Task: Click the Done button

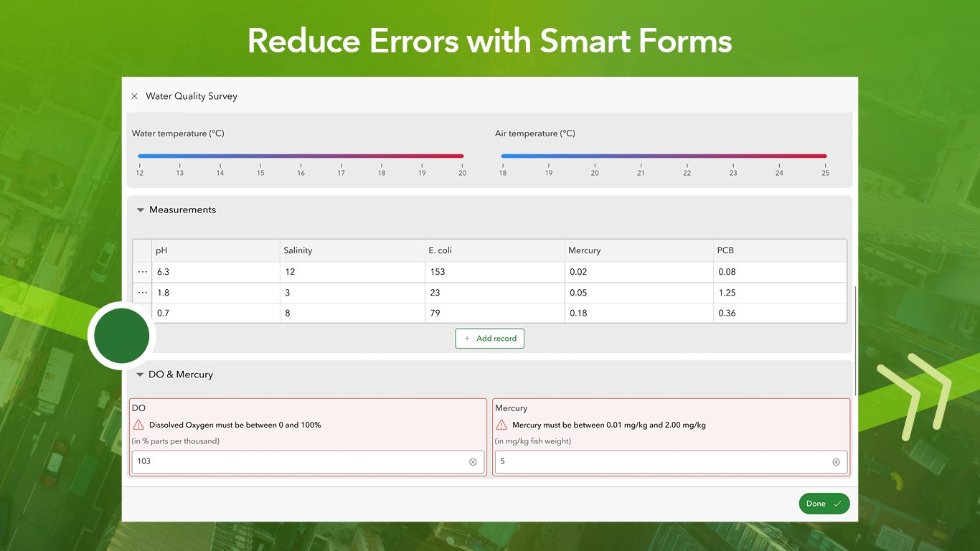Action: pyautogui.click(x=824, y=504)
